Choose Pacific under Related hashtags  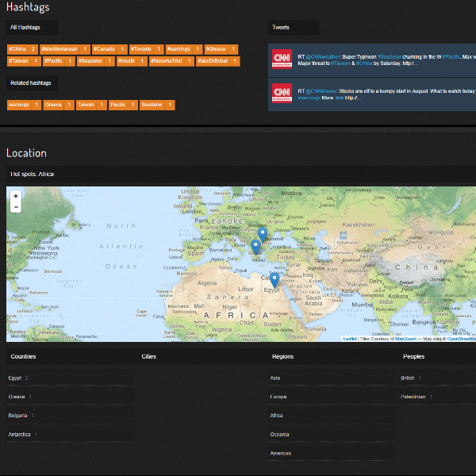click(123, 105)
